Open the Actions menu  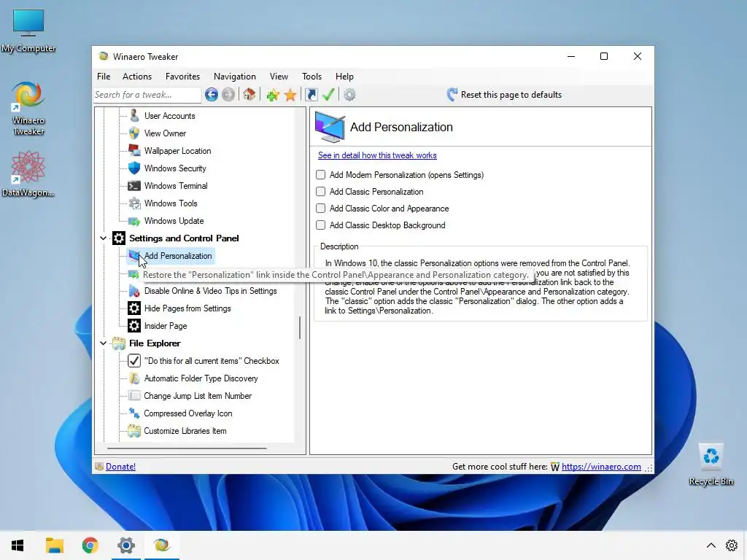pos(136,76)
